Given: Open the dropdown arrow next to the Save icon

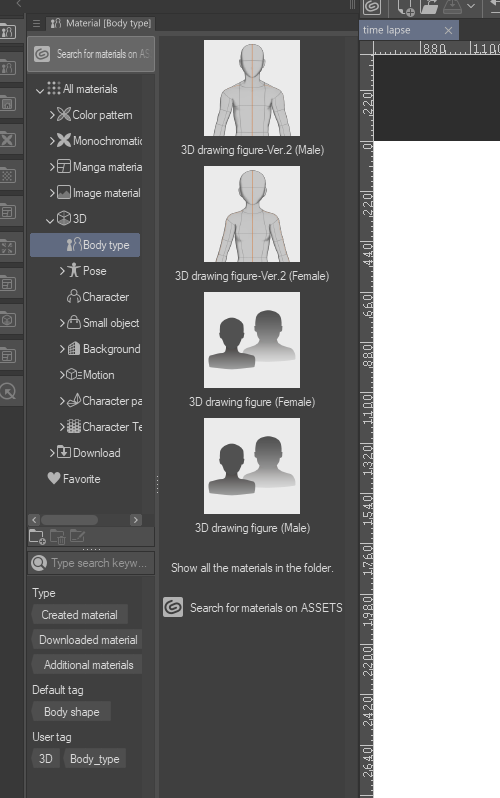Looking at the screenshot, I should pos(471,6).
